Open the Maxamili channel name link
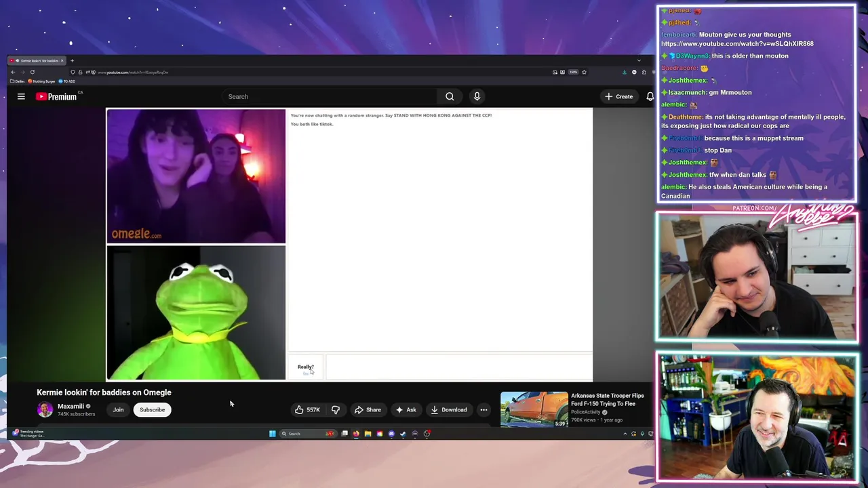The image size is (868, 488). point(71,406)
